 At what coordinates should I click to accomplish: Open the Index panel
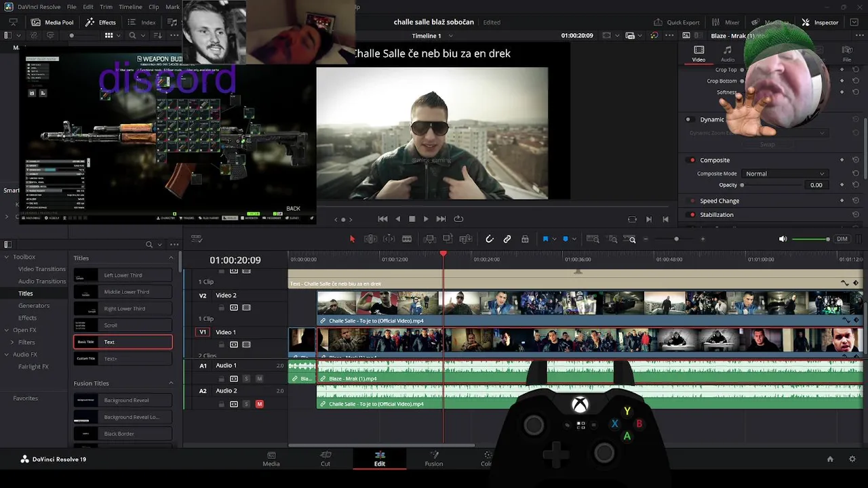pos(142,22)
